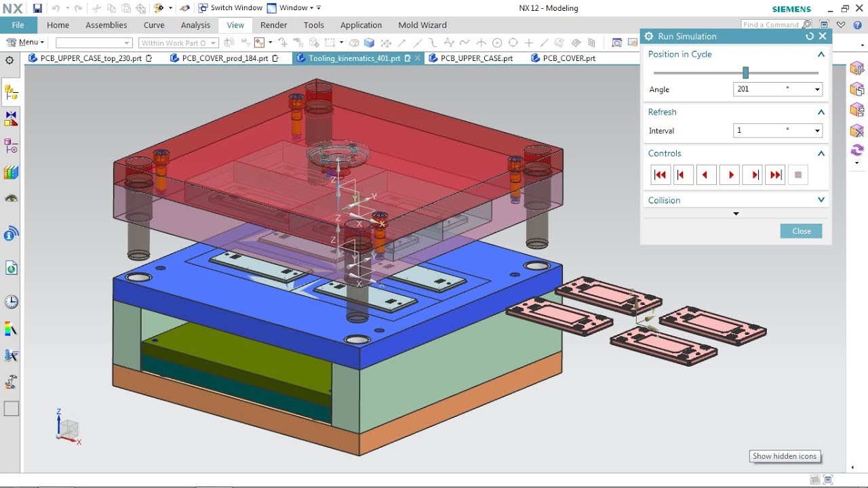Image resolution: width=868 pixels, height=488 pixels.
Task: Open the Constraint Navigator in the resource bar
Action: point(11,119)
